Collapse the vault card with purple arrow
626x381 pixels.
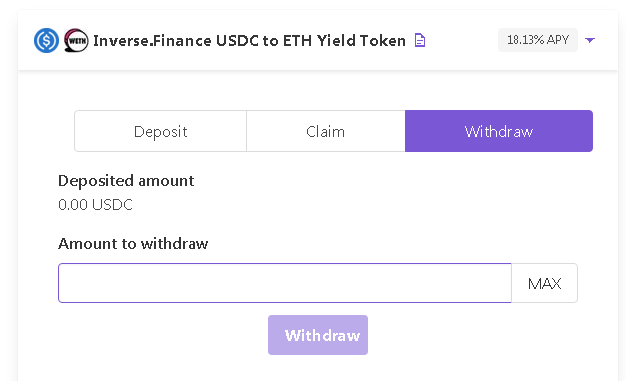click(590, 40)
